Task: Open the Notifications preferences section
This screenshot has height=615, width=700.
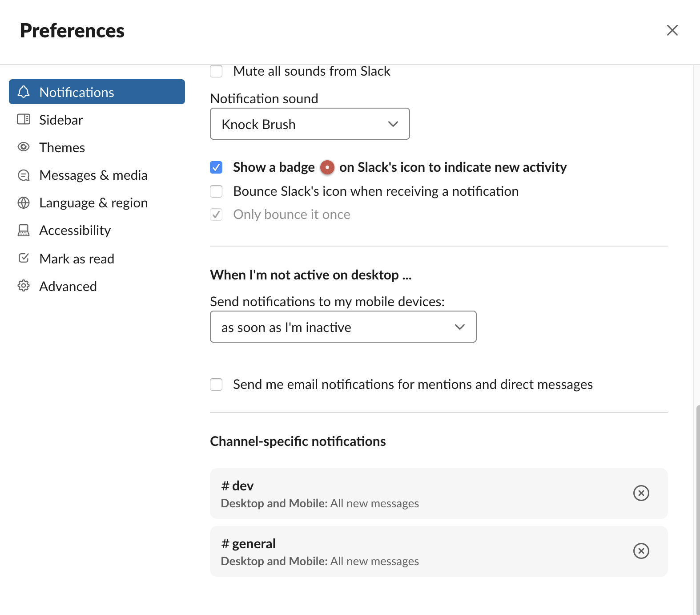Action: click(x=97, y=92)
